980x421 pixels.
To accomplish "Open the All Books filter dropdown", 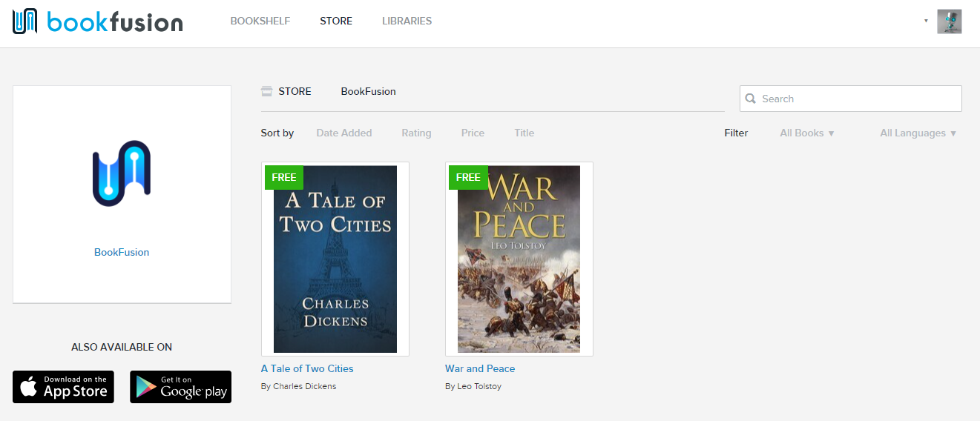I will point(807,133).
